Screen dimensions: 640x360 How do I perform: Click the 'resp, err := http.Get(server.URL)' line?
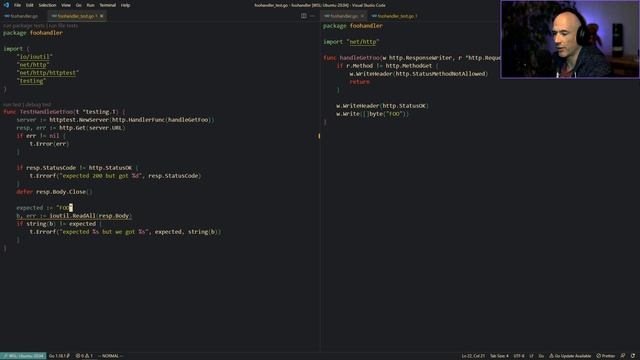71,128
